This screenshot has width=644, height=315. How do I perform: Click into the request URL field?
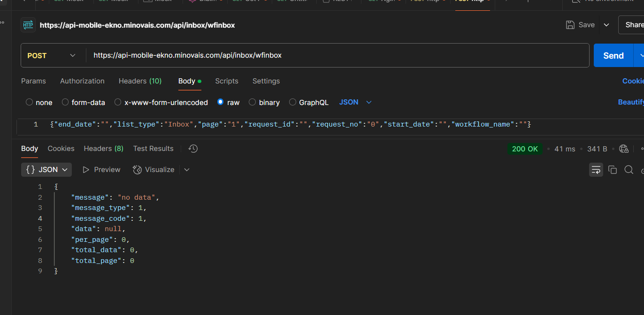coord(337,55)
